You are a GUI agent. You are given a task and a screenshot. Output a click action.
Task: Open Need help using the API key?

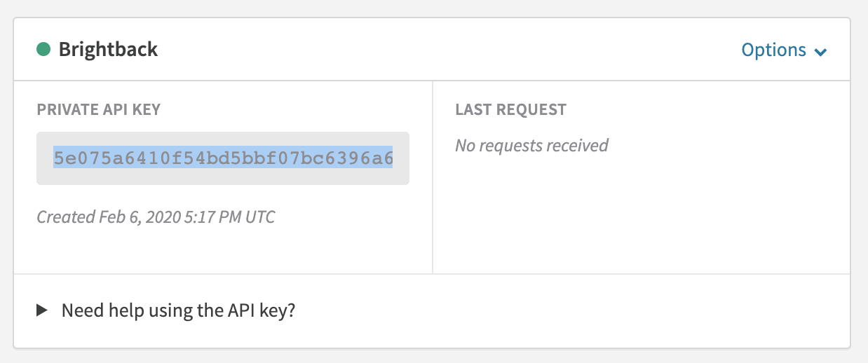[178, 310]
